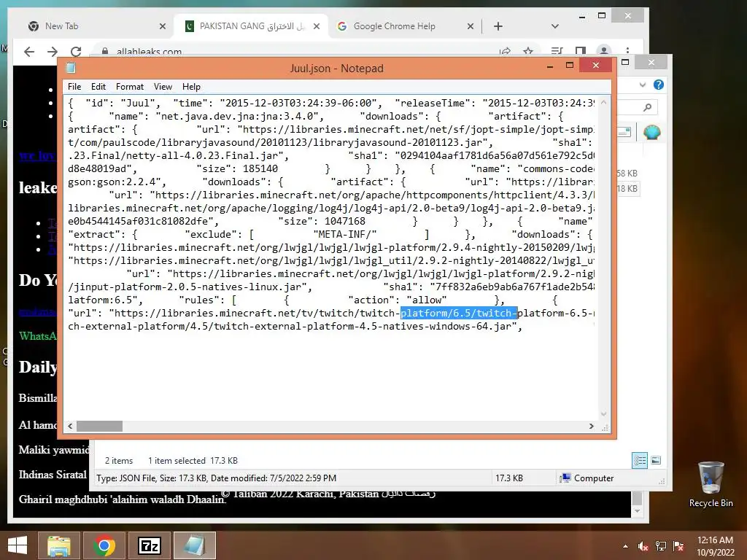Click the muted volume tray icon
Screen dimensions: 747x560
643,546
